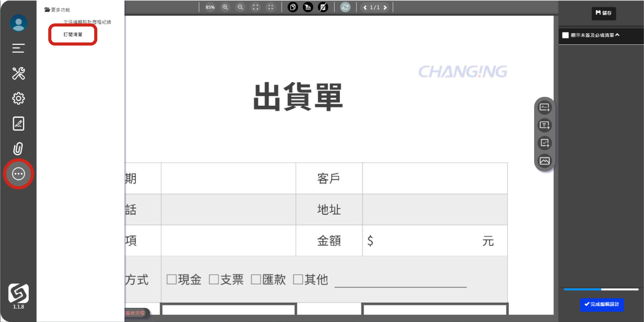Click the refresh icon in top toolbar

tap(345, 7)
